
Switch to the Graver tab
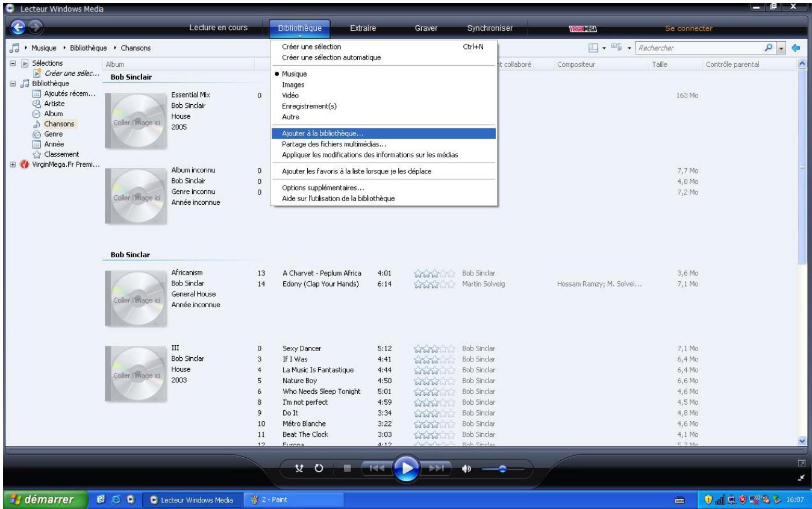[426, 28]
